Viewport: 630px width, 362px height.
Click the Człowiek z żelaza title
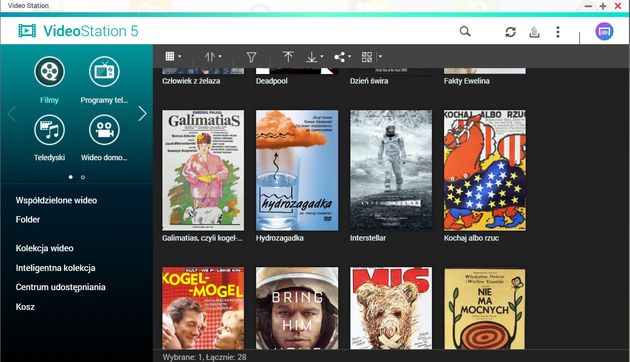(191, 81)
